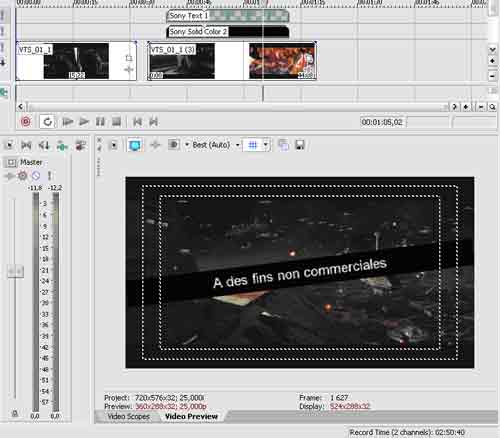Switch to Video Scopes tab
Viewport: 500px width, 438px height.
128,416
